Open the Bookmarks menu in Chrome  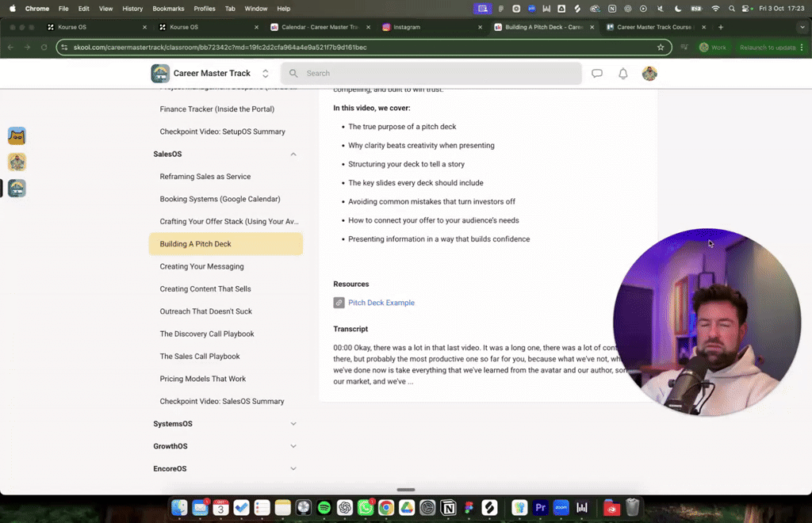click(x=169, y=9)
